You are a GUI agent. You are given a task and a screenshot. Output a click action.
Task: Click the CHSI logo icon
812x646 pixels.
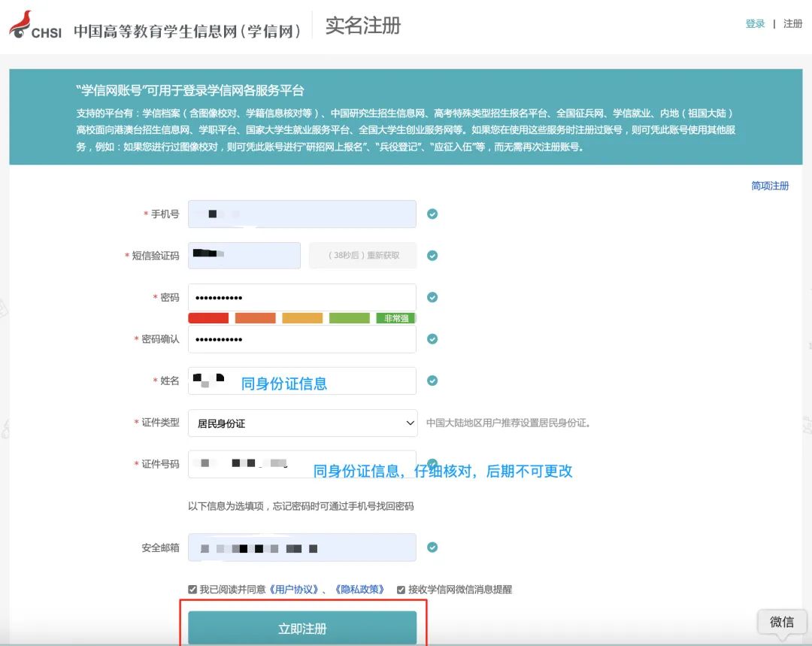[x=35, y=24]
